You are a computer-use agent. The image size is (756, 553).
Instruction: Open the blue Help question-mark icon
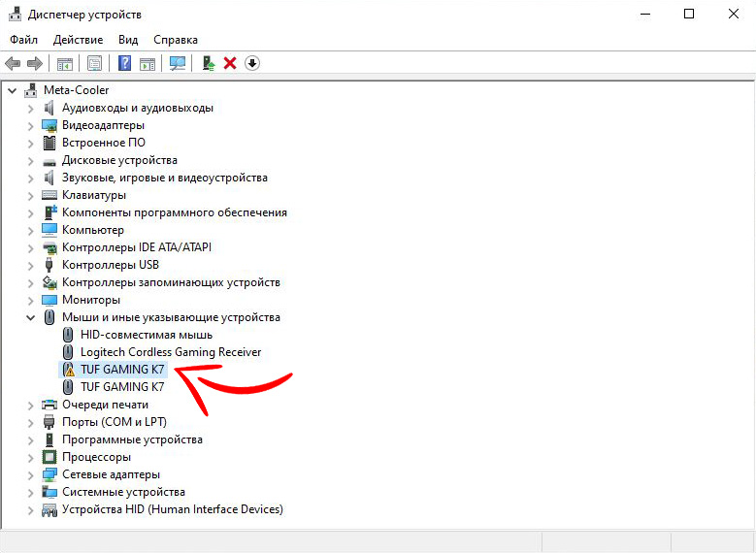coord(124,63)
